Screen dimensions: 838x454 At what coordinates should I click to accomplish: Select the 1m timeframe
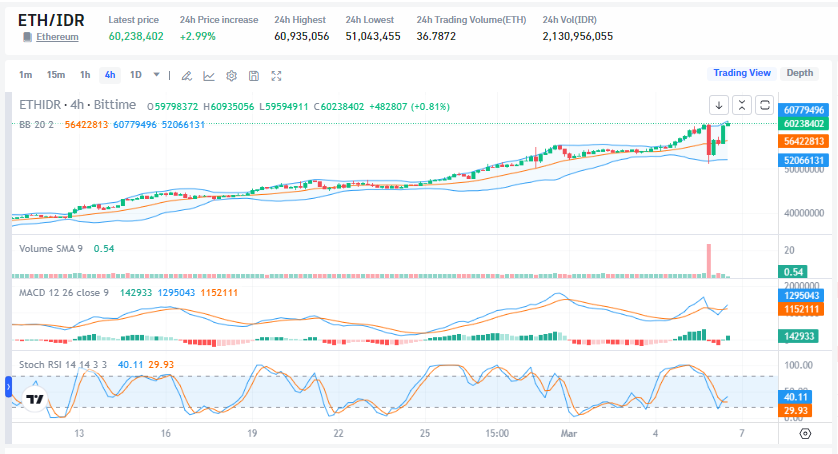pos(25,75)
